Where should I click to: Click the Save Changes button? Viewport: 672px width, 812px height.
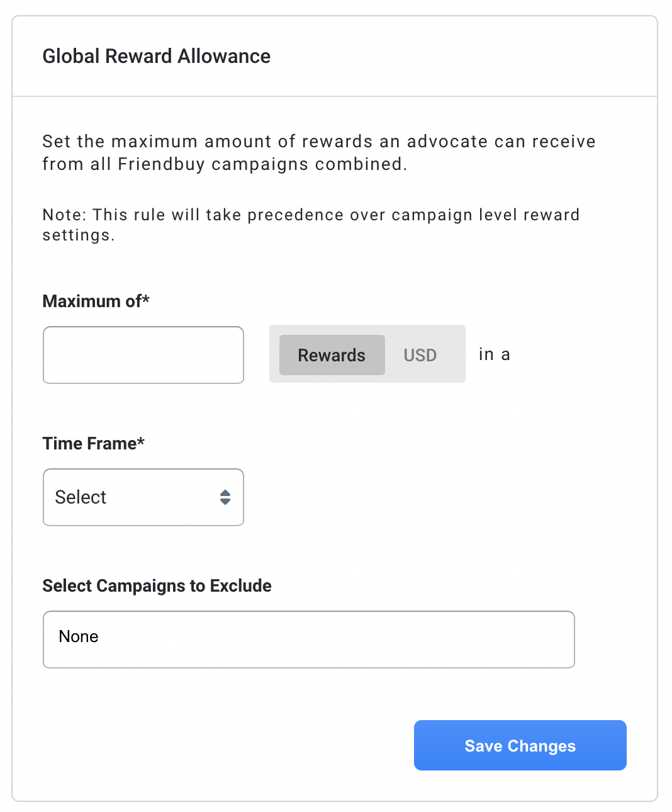(520, 745)
